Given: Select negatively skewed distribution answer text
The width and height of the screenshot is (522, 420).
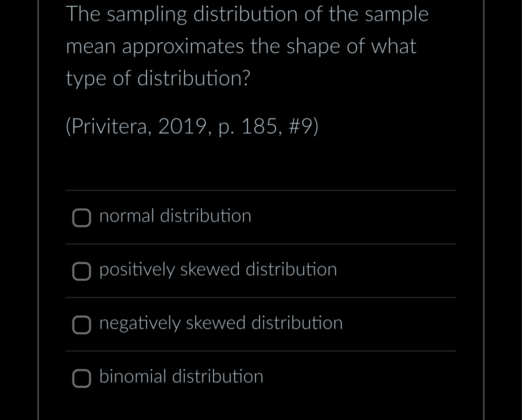Looking at the screenshot, I should (x=221, y=323).
